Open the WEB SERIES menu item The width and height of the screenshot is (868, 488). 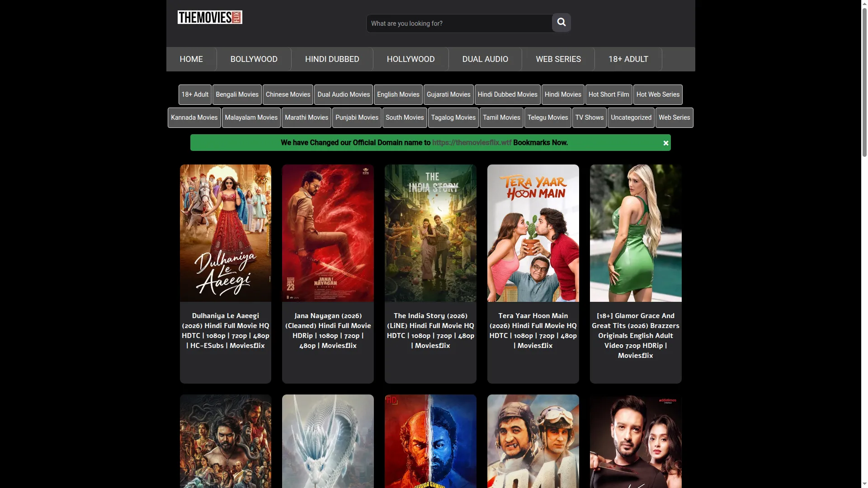click(558, 59)
